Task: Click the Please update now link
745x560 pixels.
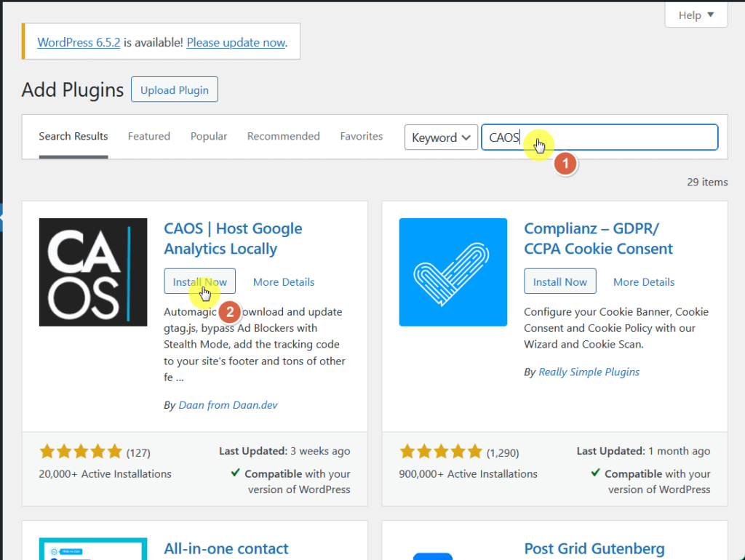Action: (236, 42)
